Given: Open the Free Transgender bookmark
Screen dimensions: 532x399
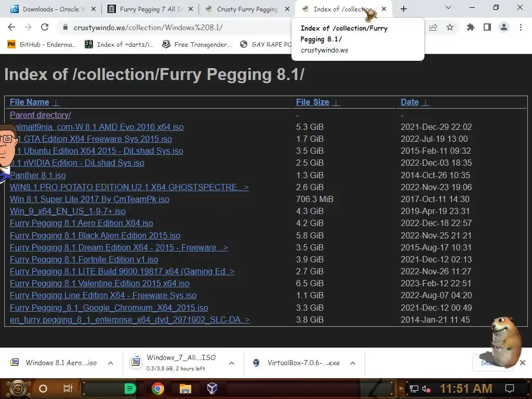Looking at the screenshot, I should 196,44.
